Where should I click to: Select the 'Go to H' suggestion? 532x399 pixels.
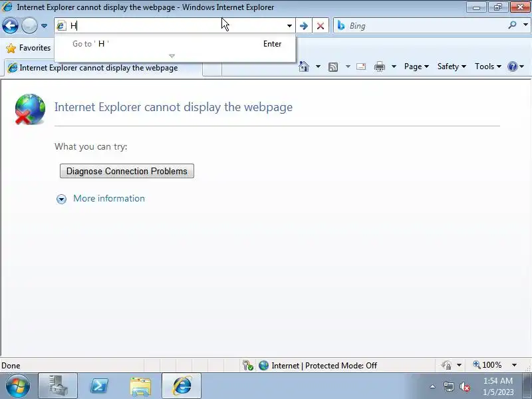pos(176,44)
